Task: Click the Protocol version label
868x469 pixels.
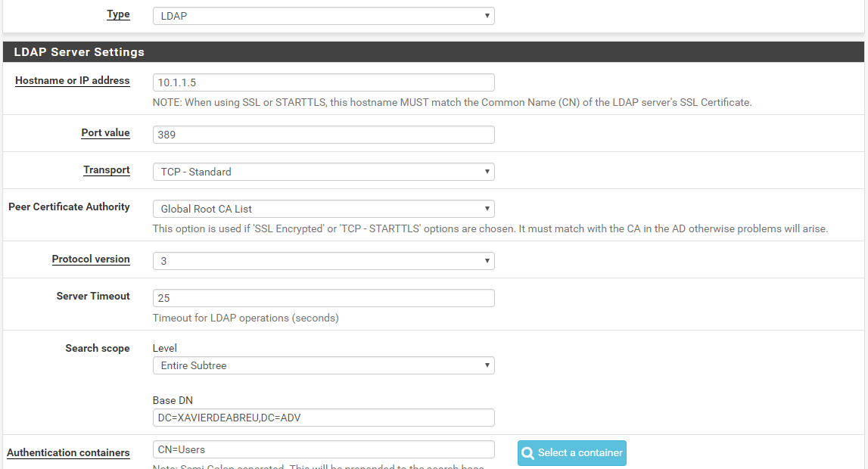Action: coord(91,259)
